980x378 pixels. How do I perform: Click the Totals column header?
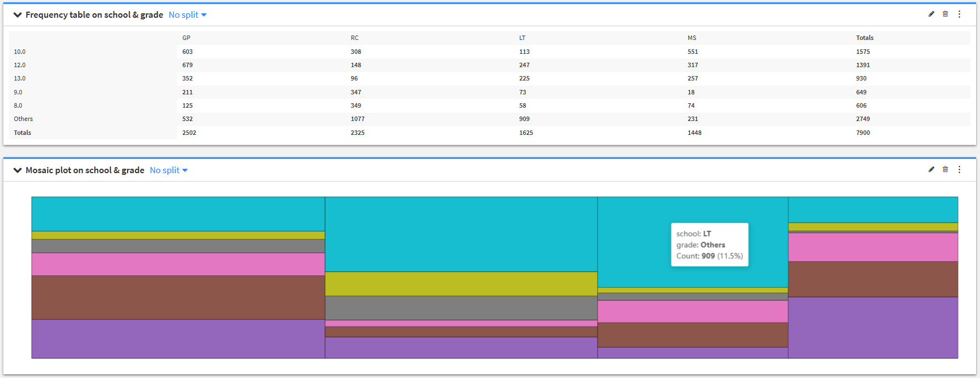click(x=865, y=38)
